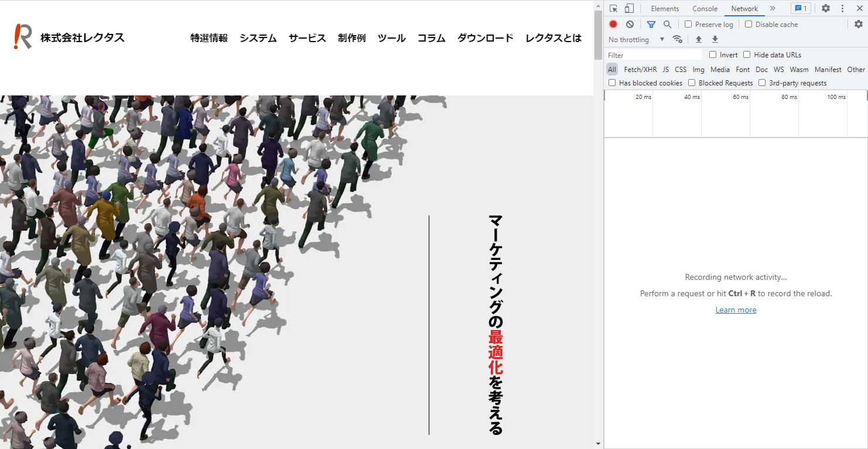Toggle the red network recording button

coord(613,24)
